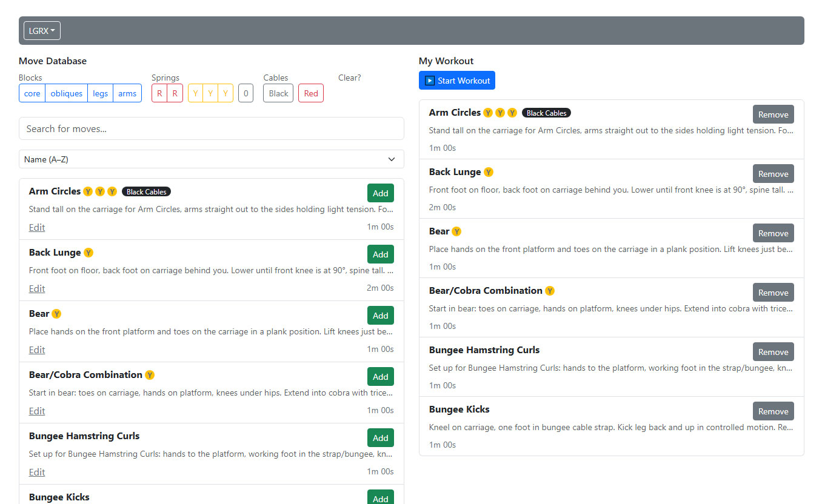Add Bungee Hamstring Curls to workout
Viewport: 822px width, 504px height.
[381, 438]
